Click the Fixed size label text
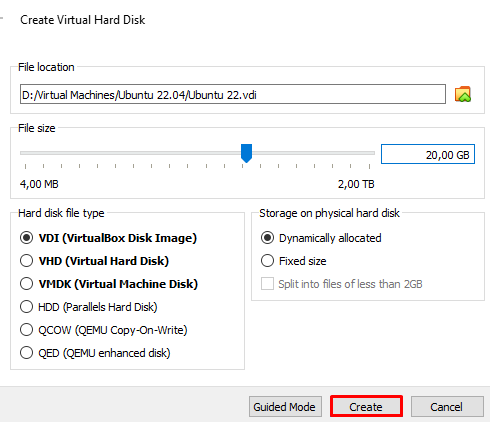Viewport: 490px width, 422px height. tap(303, 261)
